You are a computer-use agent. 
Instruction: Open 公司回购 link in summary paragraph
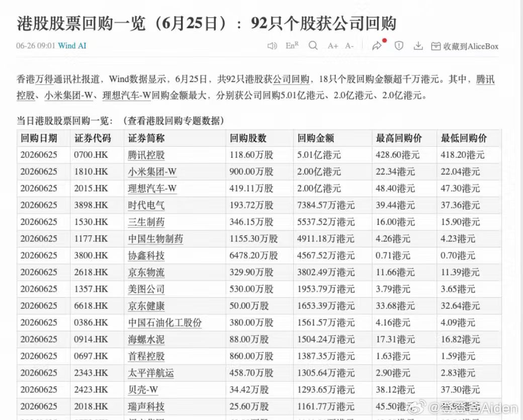coord(291,79)
